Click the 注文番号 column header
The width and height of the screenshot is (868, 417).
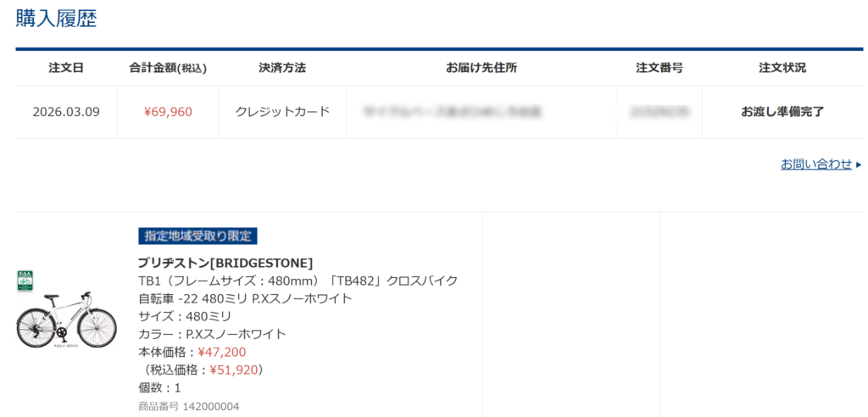point(659,68)
